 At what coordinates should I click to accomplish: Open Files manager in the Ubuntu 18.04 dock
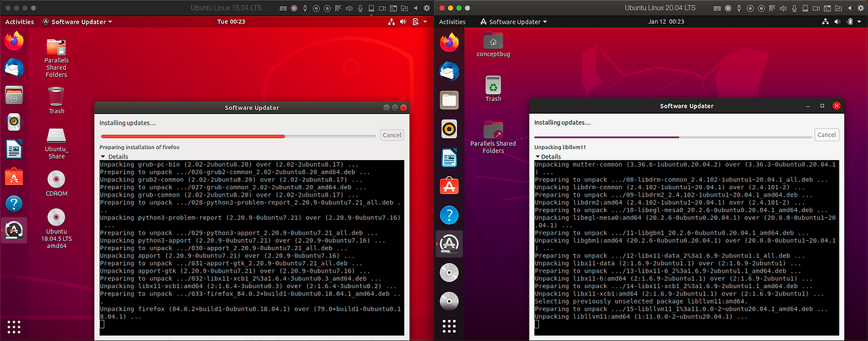pyautogui.click(x=14, y=95)
